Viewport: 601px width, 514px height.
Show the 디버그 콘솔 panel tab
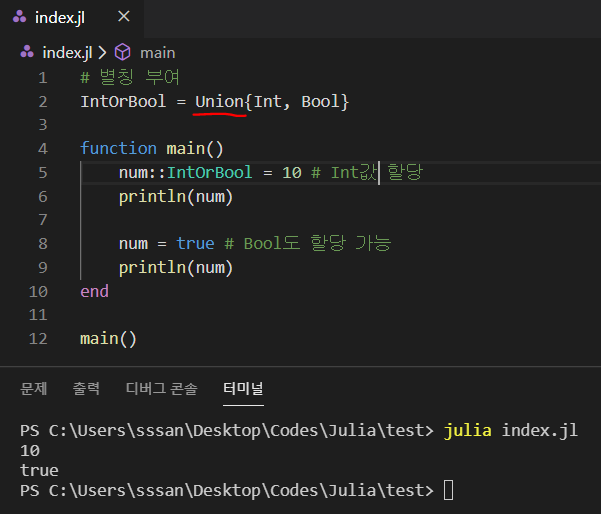[161, 388]
